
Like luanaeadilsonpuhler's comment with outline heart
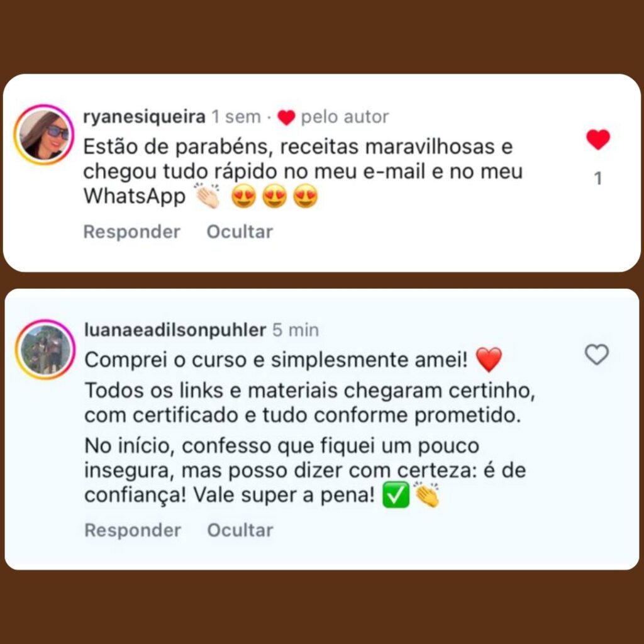597,355
